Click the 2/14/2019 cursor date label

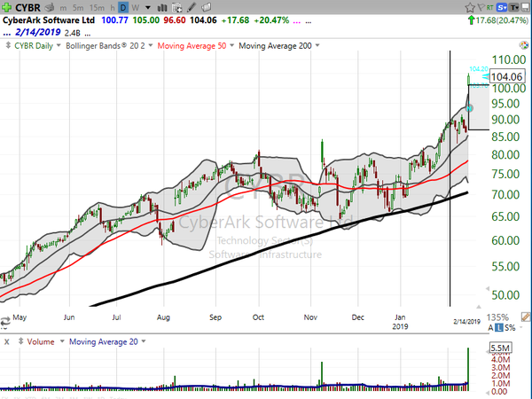[x=467, y=322]
